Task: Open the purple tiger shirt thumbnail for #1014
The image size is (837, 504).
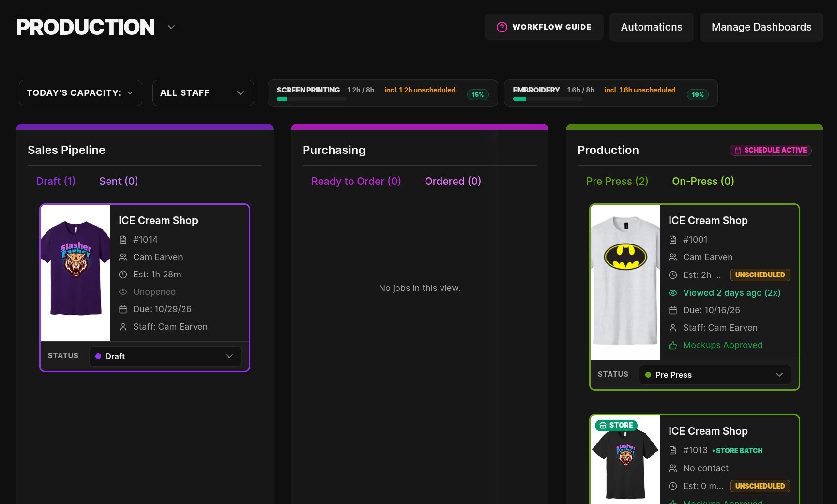Action: [x=76, y=273]
